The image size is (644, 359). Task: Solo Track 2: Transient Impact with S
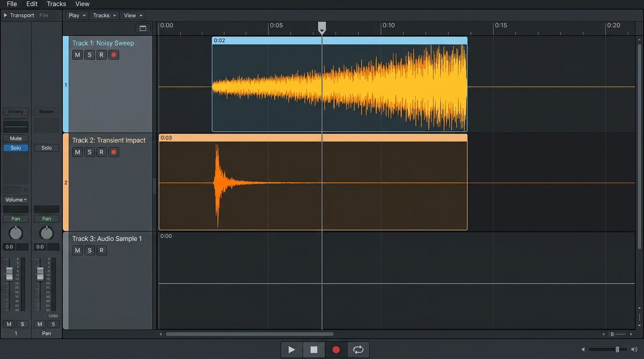click(x=89, y=152)
